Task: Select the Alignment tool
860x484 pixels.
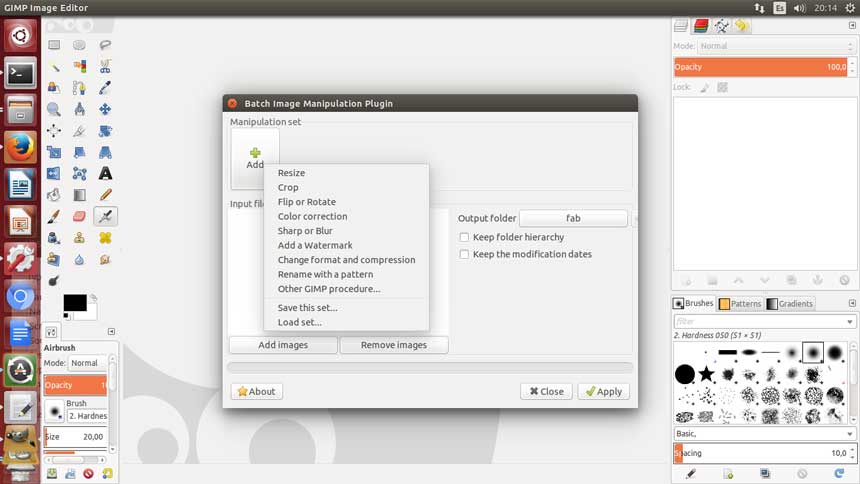Action: (54, 131)
